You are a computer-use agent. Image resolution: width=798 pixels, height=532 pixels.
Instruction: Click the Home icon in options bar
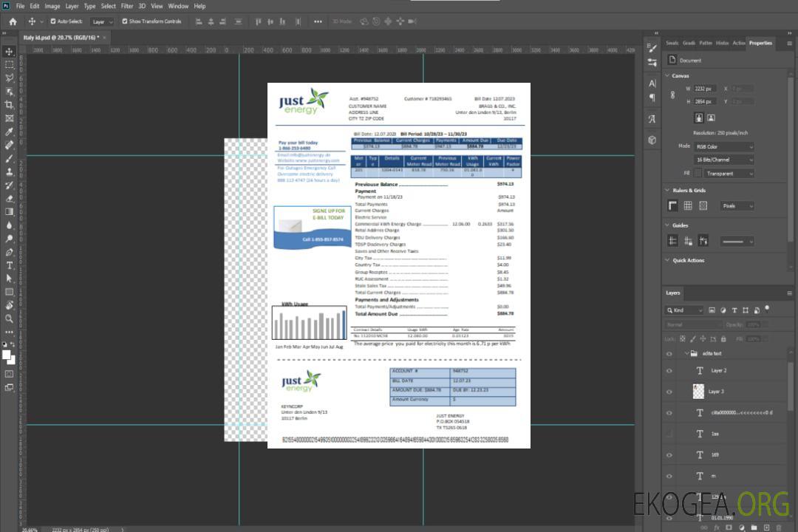(13, 21)
